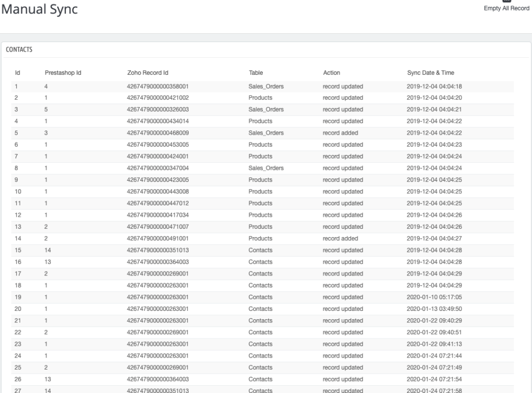Screen dimensions: 532x393
Task: Click the Manual Sync page heading
Action: (39, 9)
